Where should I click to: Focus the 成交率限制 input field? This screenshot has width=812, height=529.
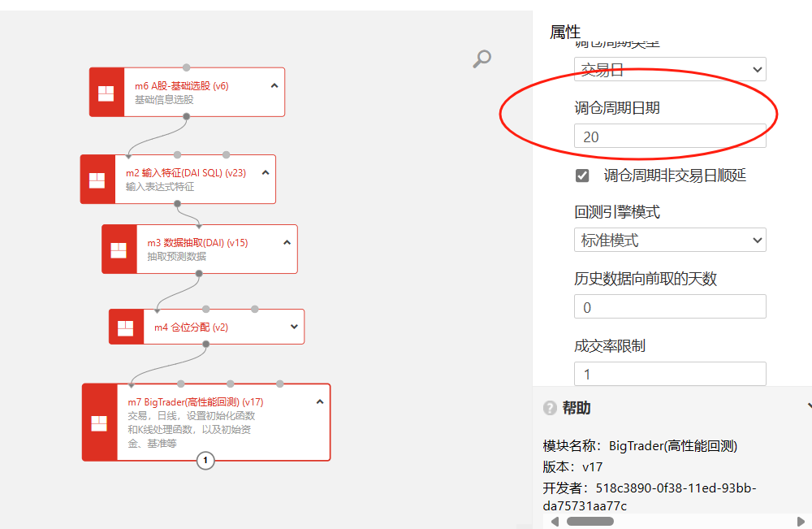669,374
